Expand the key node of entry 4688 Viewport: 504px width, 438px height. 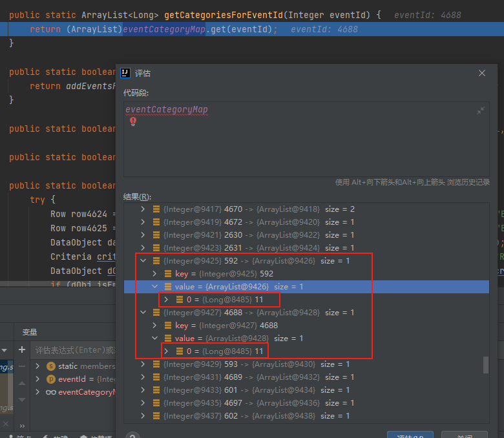click(154, 326)
